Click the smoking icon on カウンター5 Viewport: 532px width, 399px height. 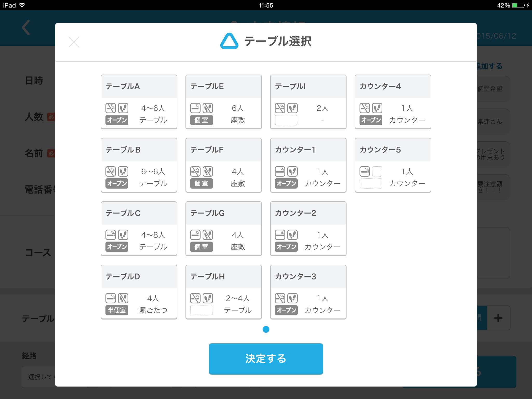[364, 171]
